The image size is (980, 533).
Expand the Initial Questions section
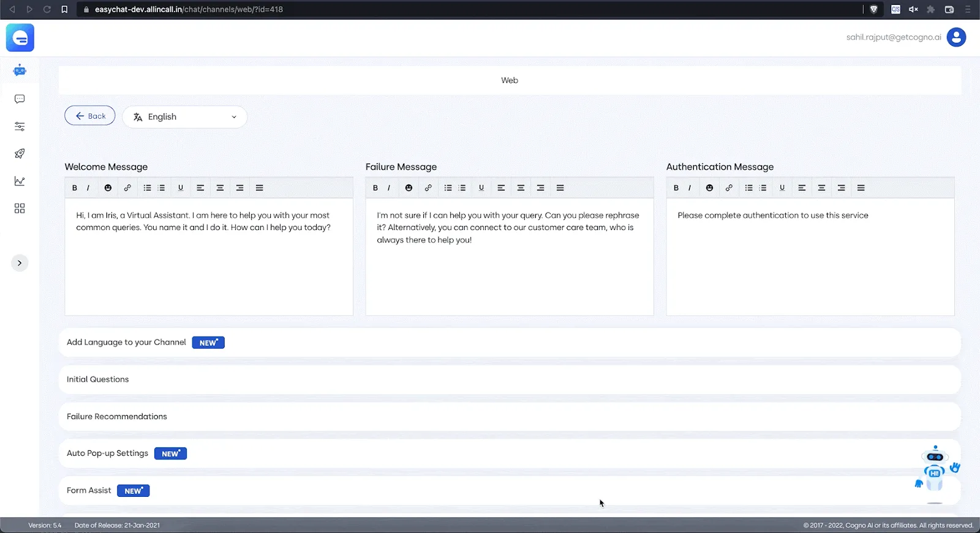click(x=510, y=379)
